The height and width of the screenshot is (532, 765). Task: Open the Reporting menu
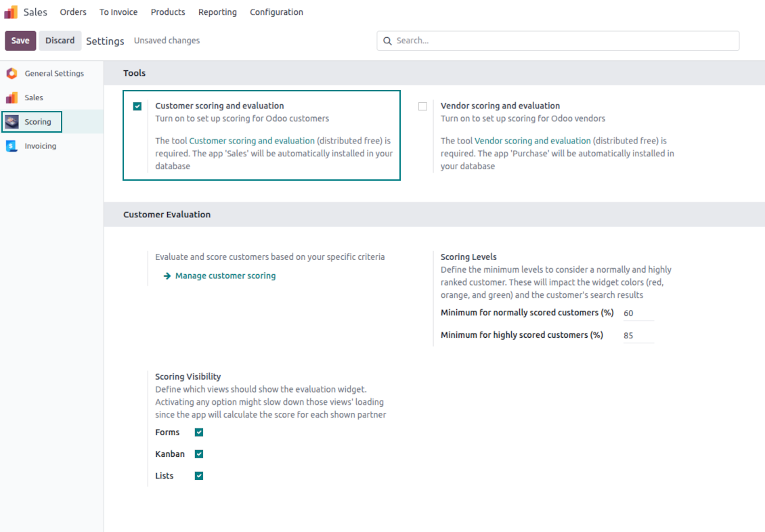pyautogui.click(x=217, y=12)
